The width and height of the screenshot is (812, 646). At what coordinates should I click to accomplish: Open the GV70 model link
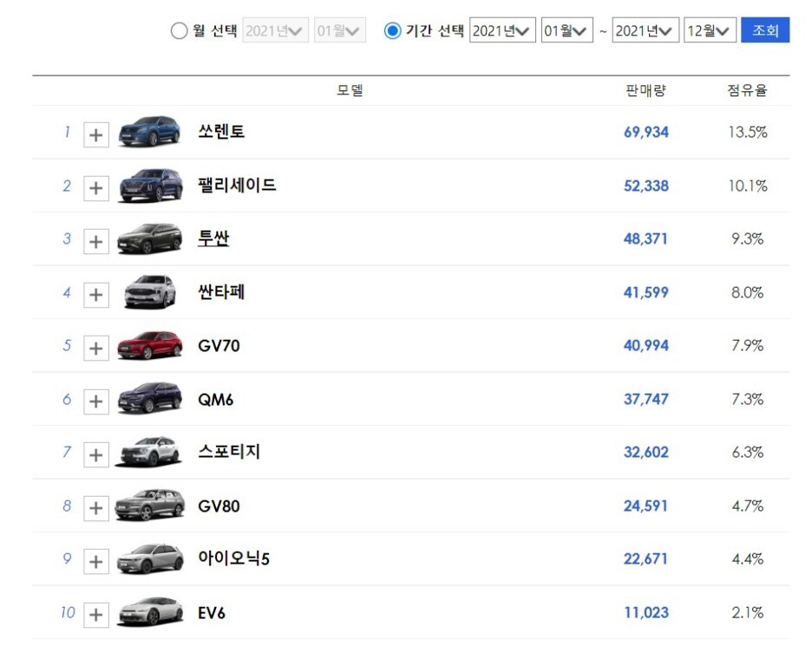pyautogui.click(x=219, y=345)
